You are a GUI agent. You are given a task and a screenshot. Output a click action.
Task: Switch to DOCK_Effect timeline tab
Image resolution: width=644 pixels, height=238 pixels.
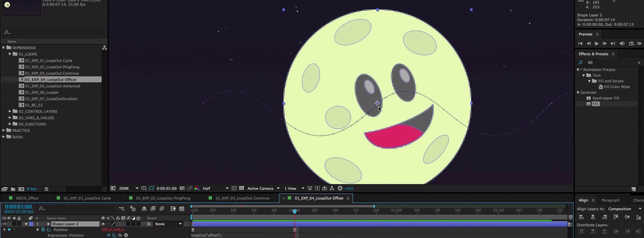point(27,198)
